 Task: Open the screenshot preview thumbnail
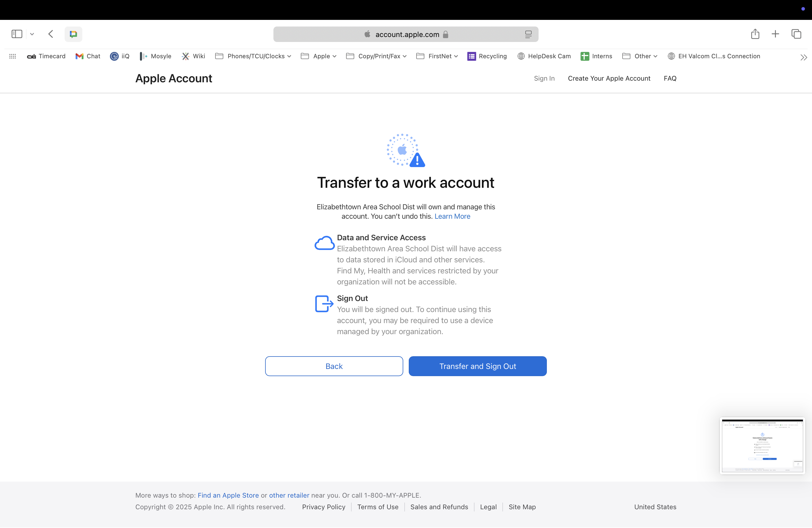(762, 445)
